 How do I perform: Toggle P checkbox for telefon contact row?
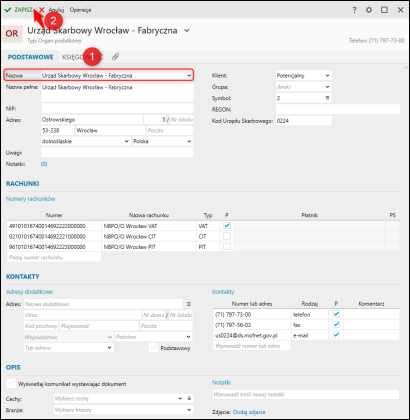pos(336,314)
